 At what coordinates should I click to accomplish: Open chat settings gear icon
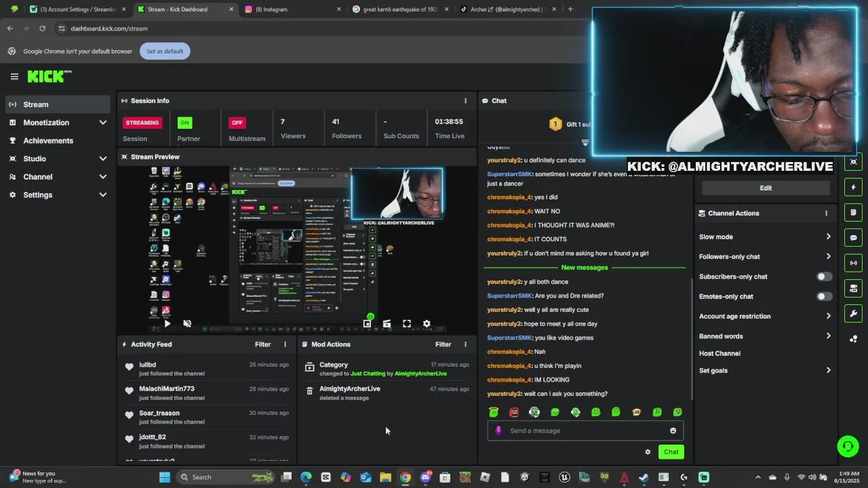coord(648,452)
